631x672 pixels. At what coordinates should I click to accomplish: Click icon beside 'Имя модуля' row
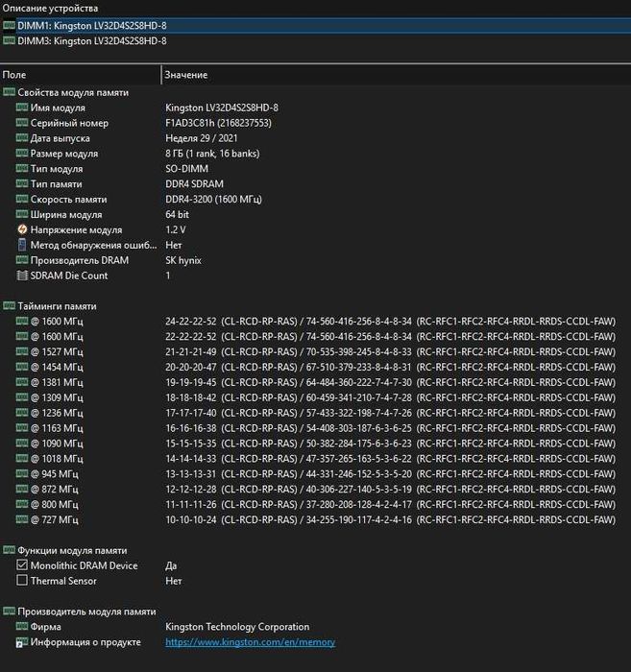click(22, 108)
